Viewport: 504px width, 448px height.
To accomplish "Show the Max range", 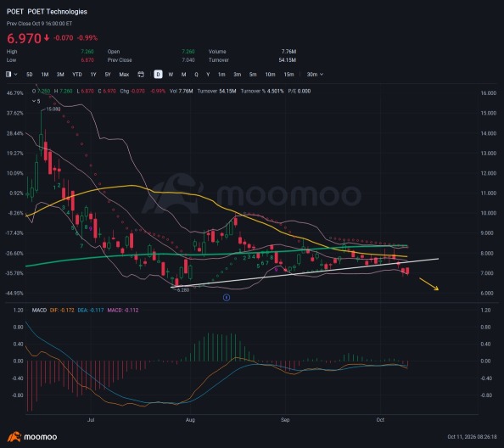I will [x=124, y=74].
